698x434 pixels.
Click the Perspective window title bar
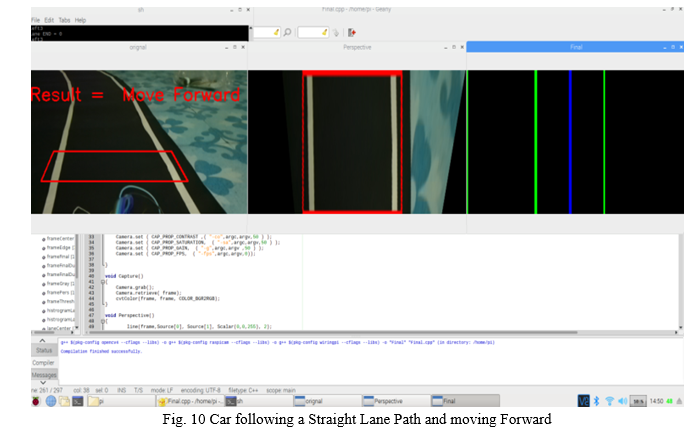tap(357, 47)
